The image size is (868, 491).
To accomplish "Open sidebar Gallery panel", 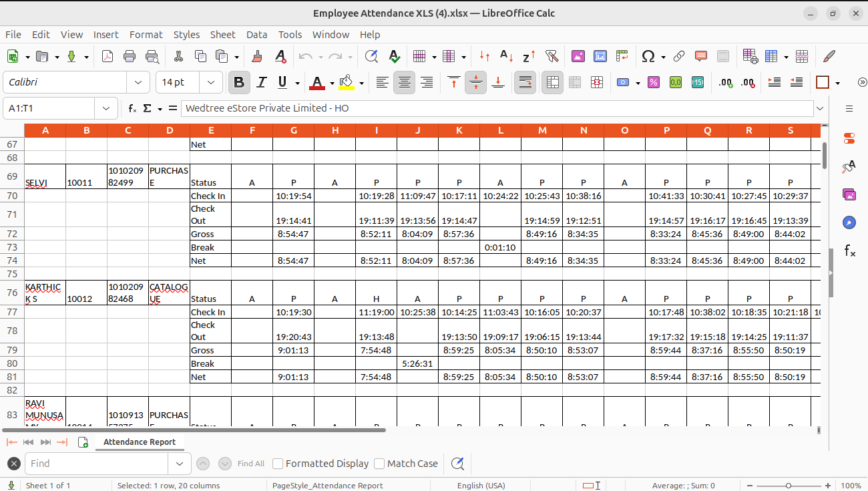I will [849, 194].
